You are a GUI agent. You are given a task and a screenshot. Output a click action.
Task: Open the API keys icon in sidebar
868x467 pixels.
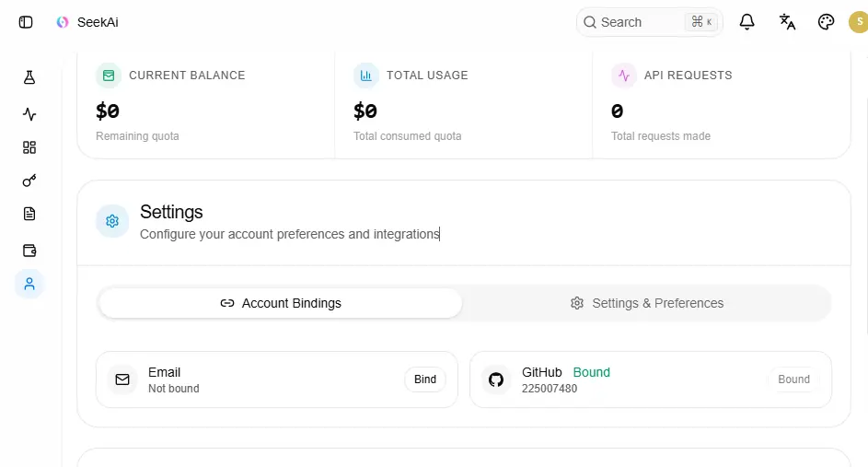[29, 181]
